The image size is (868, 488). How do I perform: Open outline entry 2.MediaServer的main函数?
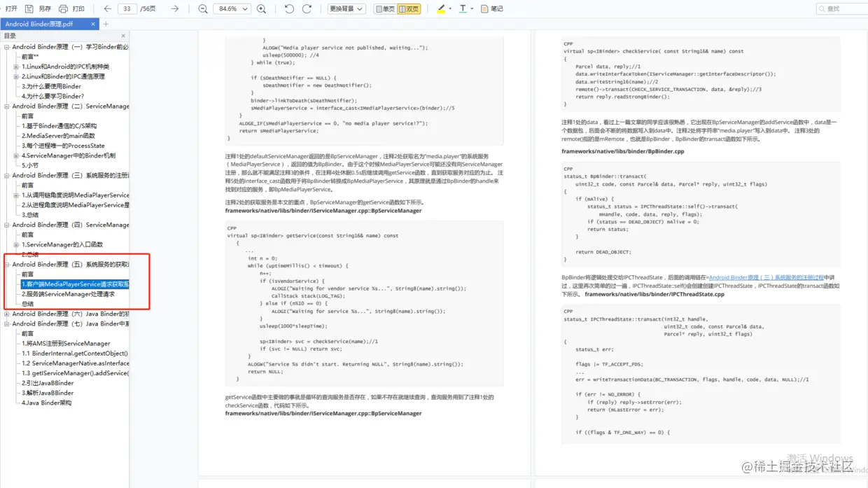click(x=58, y=136)
